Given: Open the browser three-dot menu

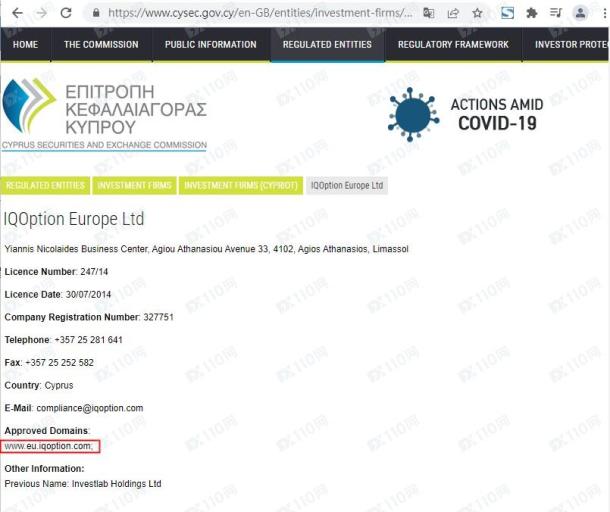Looking at the screenshot, I should (x=604, y=13).
